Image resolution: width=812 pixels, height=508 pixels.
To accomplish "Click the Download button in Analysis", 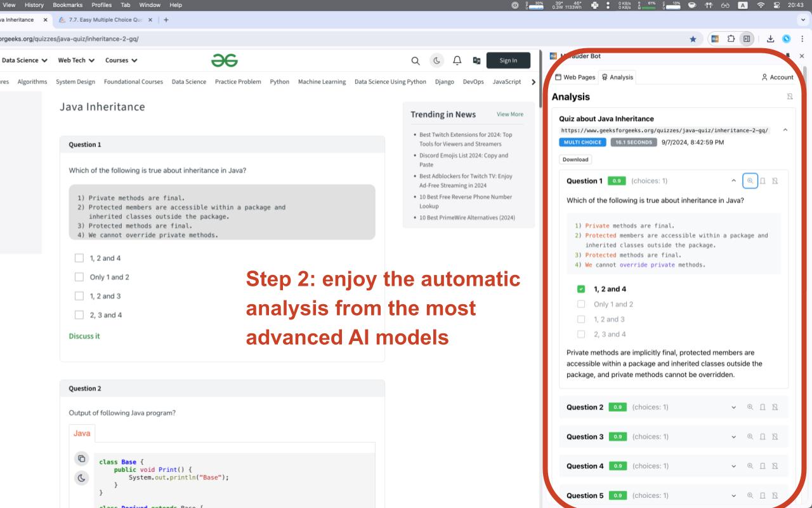I will point(575,159).
